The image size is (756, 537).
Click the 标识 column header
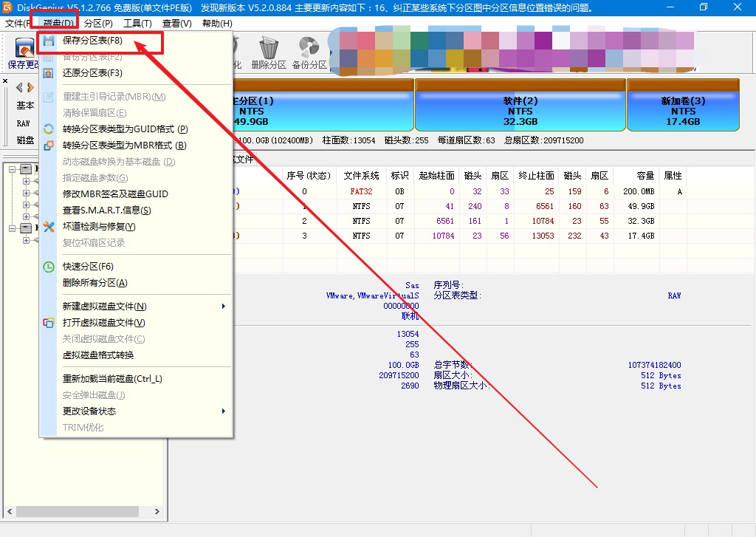(399, 176)
